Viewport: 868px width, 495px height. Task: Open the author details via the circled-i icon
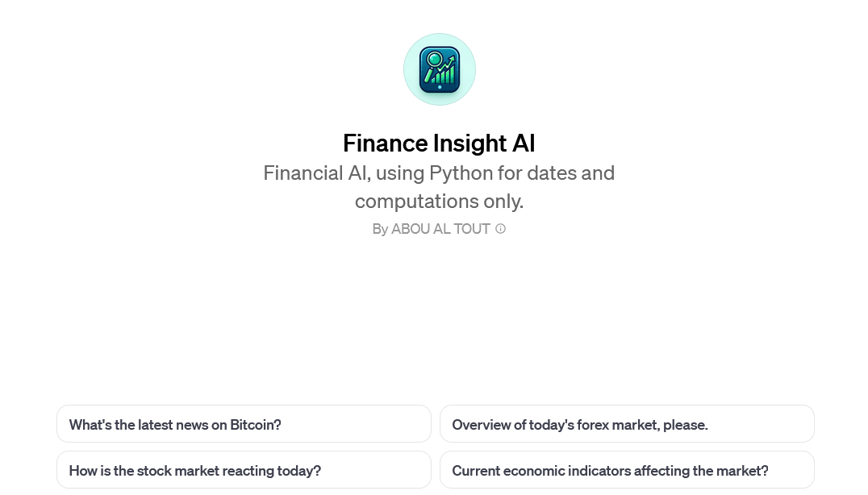coord(500,229)
